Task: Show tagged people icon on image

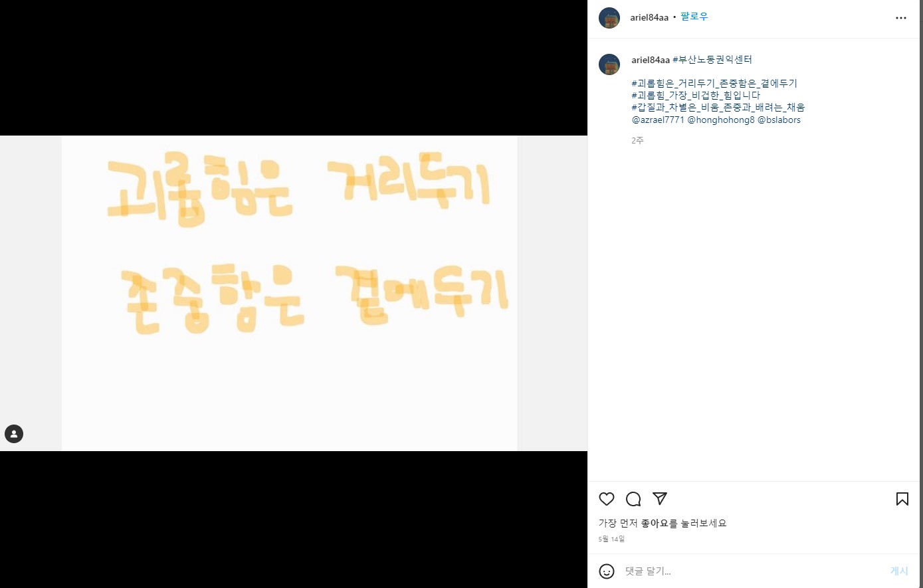Action: [14, 434]
